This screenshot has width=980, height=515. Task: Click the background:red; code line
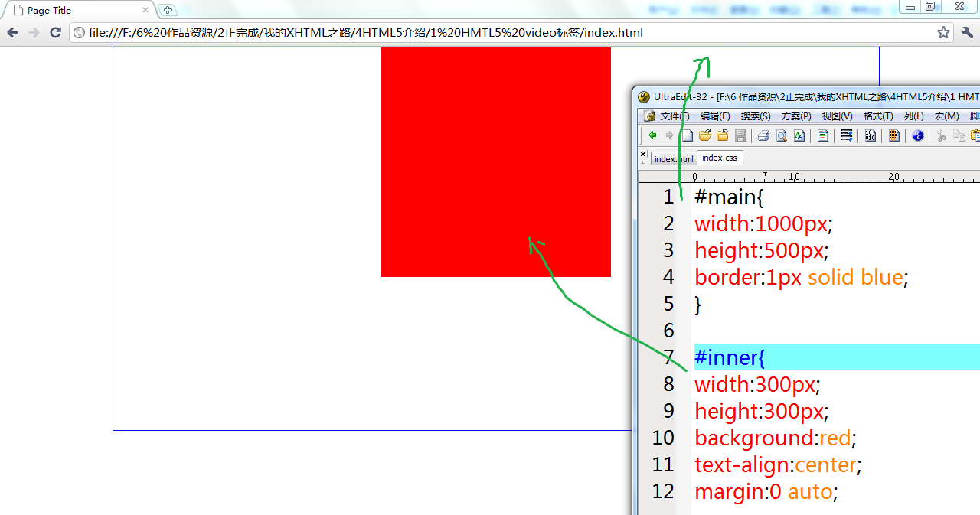pyautogui.click(x=775, y=438)
